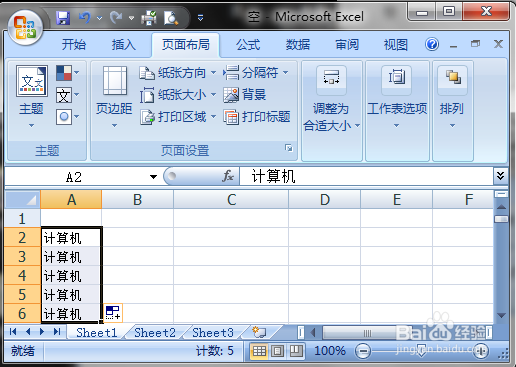Image resolution: width=516 pixels, height=367 pixels.
Task: Open the Office button menu
Action: [x=25, y=29]
